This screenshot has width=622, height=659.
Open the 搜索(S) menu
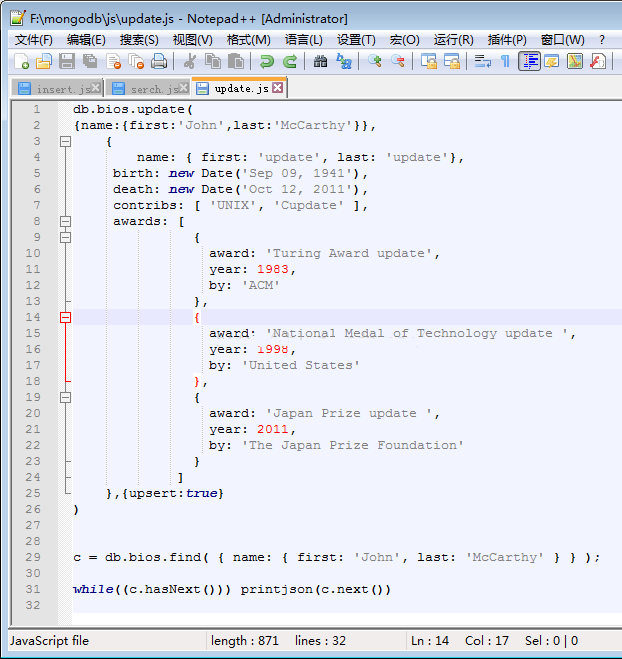coord(139,39)
